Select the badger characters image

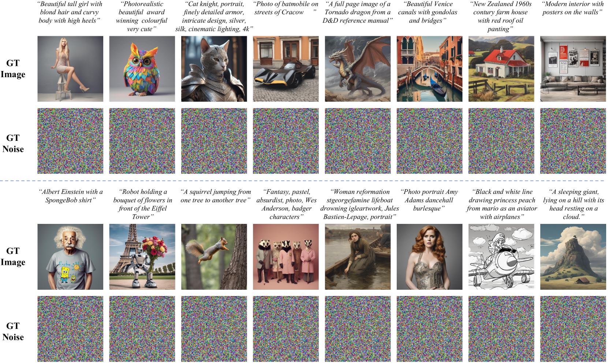(286, 257)
